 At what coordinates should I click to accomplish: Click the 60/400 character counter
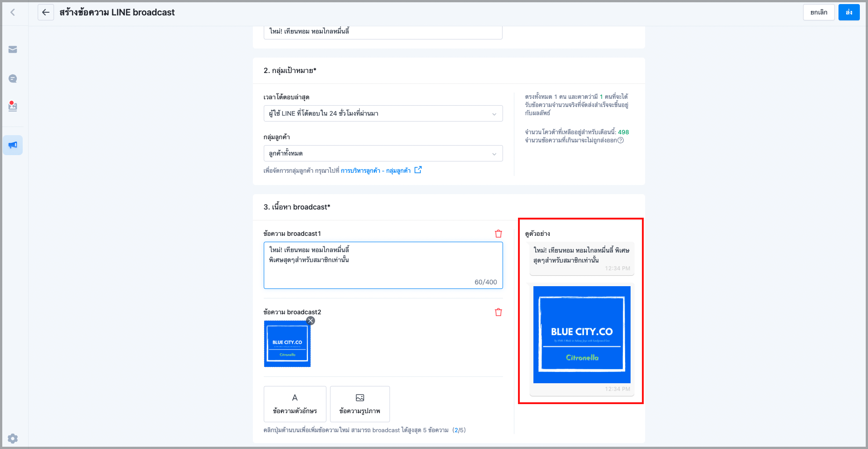[486, 282]
